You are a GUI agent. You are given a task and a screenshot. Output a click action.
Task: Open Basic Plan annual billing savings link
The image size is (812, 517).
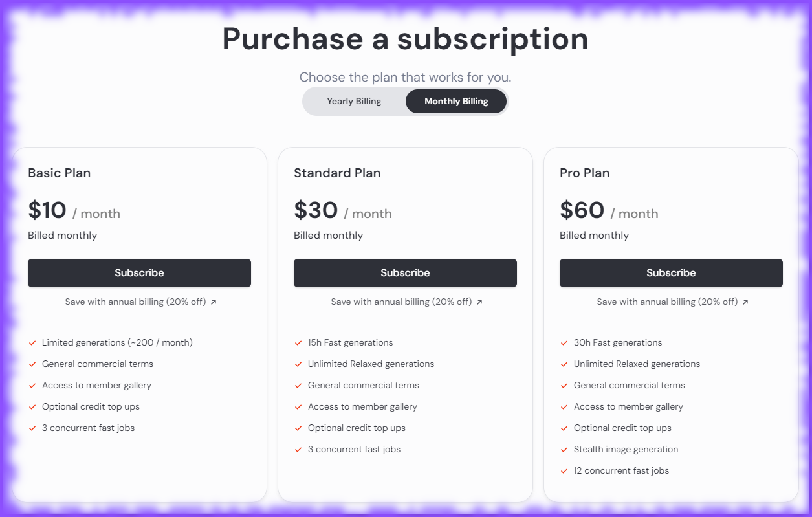135,302
